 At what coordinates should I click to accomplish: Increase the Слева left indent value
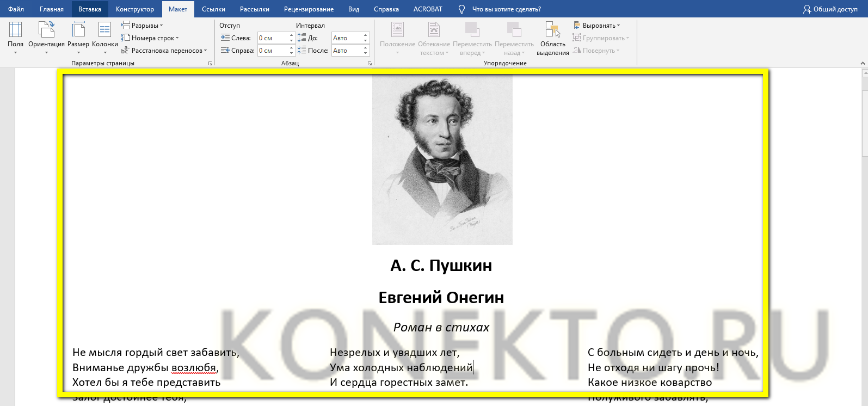tap(292, 35)
